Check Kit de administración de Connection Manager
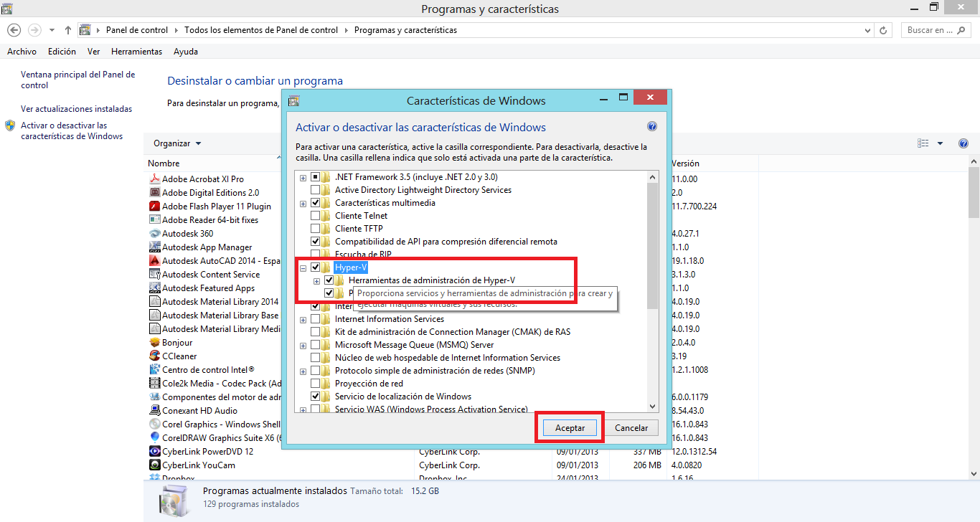Viewport: 980px width, 522px height. (316, 332)
